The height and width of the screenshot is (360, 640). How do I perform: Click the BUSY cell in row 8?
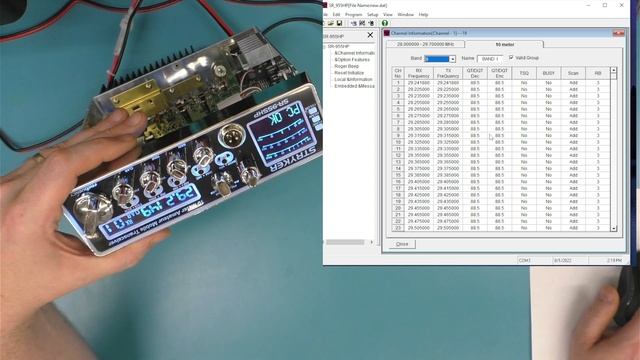click(x=548, y=129)
